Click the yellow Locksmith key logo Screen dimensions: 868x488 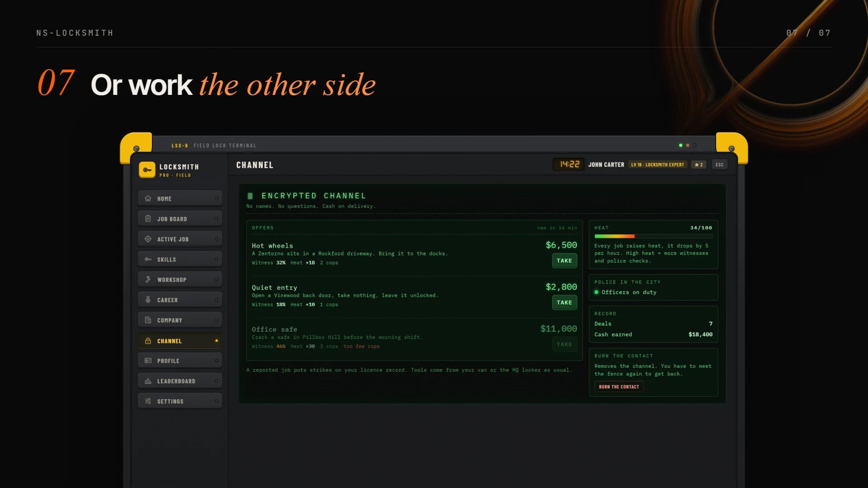click(147, 170)
